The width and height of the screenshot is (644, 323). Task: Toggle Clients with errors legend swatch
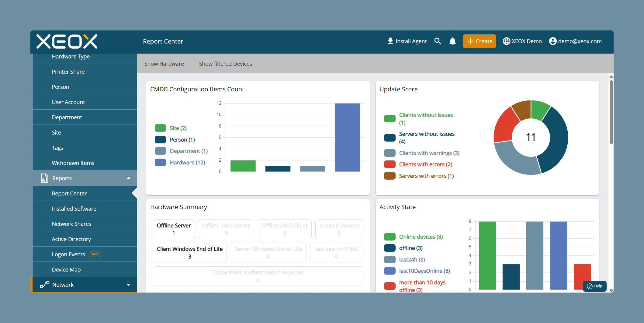(x=390, y=164)
